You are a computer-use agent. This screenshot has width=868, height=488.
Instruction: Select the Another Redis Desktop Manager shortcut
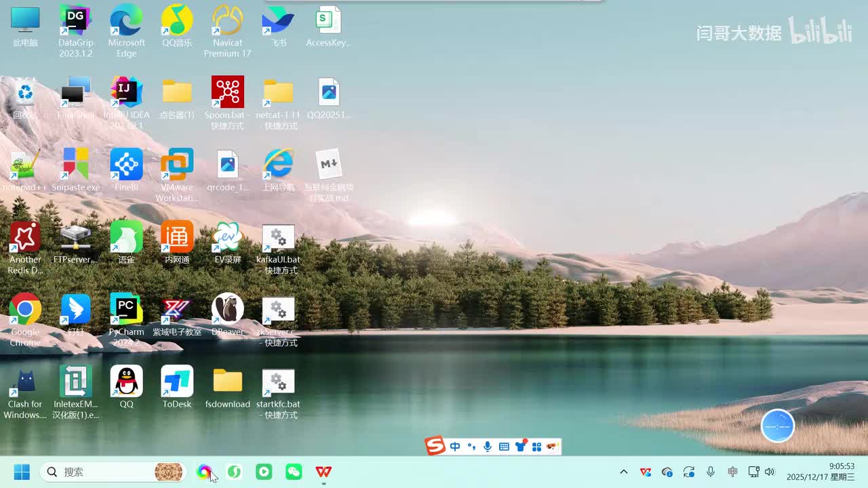[x=25, y=248]
